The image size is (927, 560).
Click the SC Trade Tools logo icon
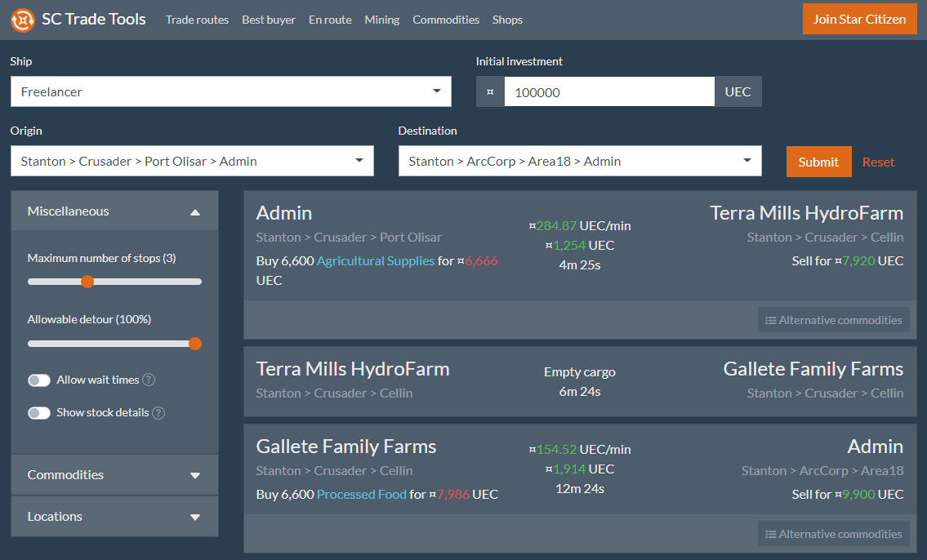pos(23,20)
